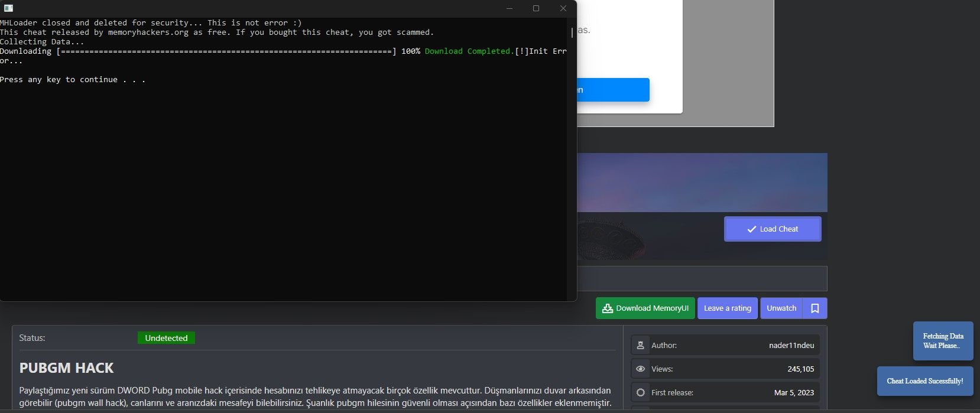Image resolution: width=980 pixels, height=413 pixels.
Task: Click the author person icon
Action: click(640, 345)
